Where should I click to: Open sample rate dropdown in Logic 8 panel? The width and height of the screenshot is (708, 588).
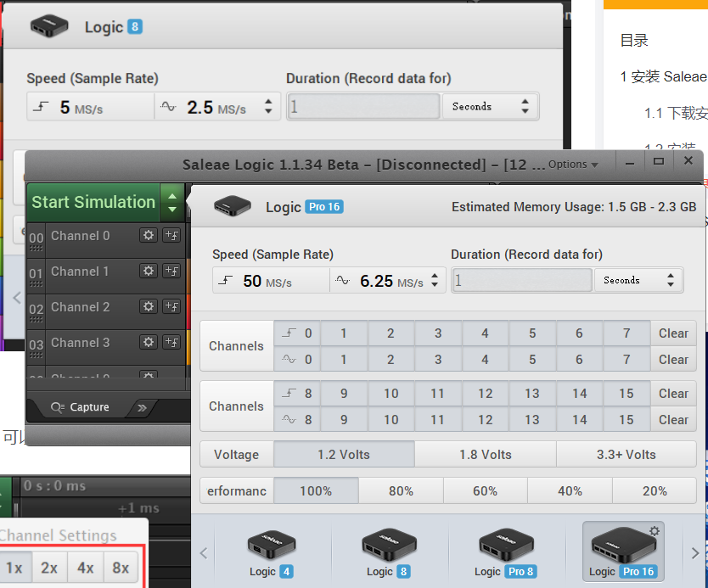pyautogui.click(x=268, y=107)
